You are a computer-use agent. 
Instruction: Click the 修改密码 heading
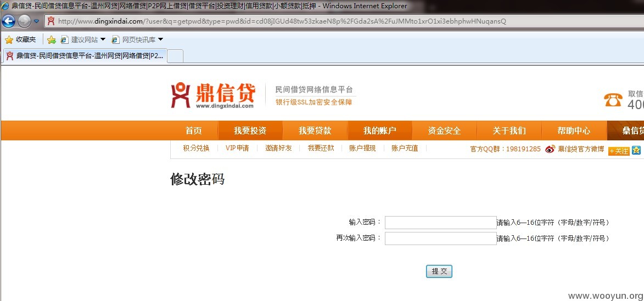pyautogui.click(x=198, y=179)
